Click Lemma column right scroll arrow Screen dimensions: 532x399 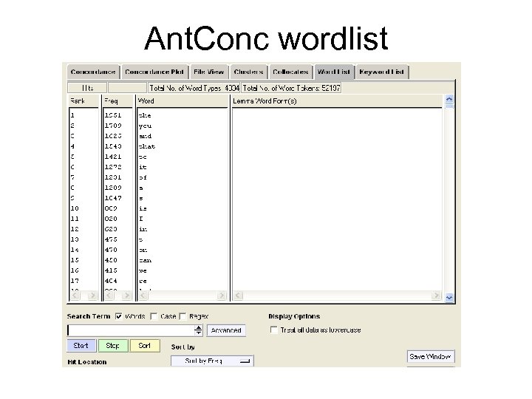coord(437,296)
